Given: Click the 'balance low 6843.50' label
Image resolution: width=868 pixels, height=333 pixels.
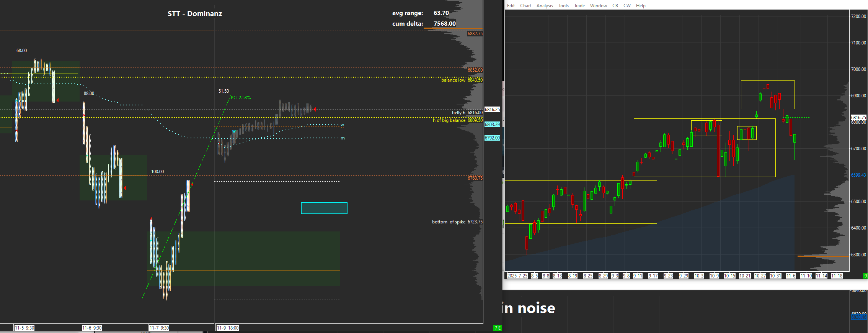Looking at the screenshot, I should pyautogui.click(x=462, y=80).
